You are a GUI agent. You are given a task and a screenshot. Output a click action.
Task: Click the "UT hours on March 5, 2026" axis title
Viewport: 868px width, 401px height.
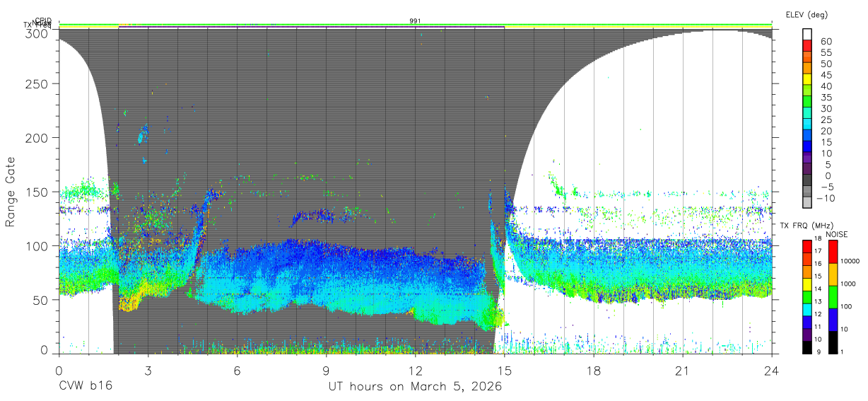[415, 387]
